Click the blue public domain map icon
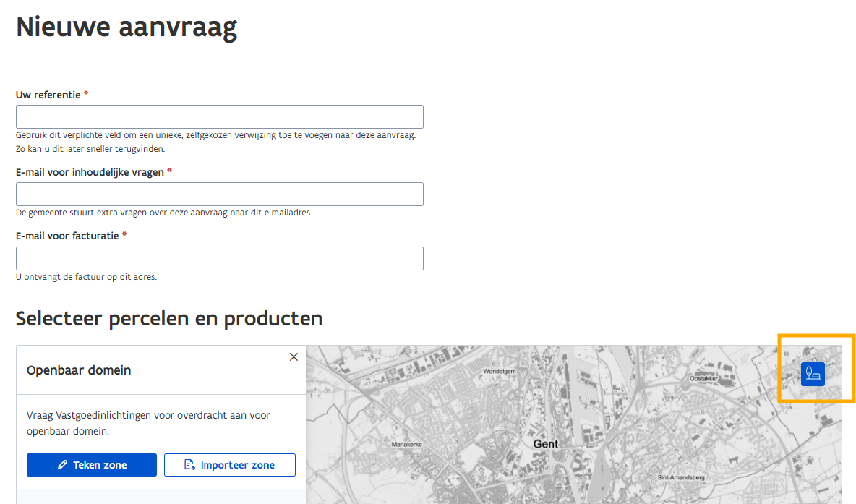 click(813, 374)
